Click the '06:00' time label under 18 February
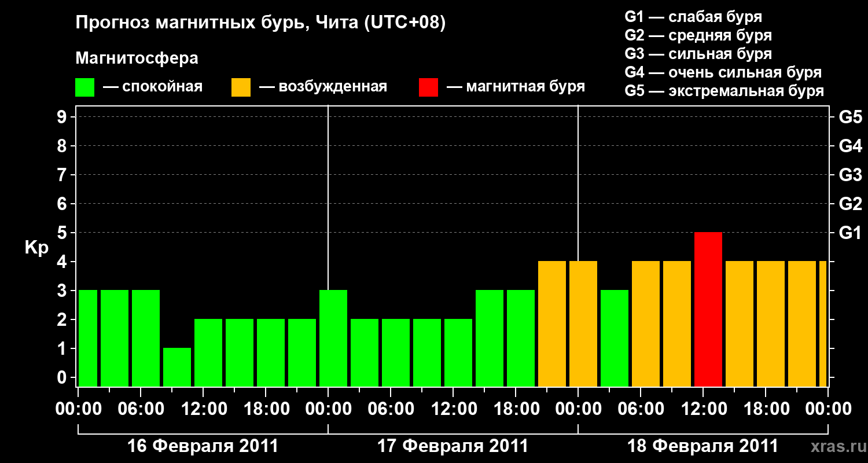The image size is (868, 463). [641, 409]
